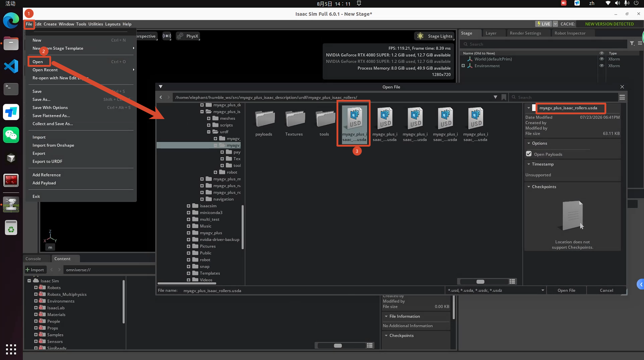Toggle the Open Payloads checkbox
Image resolution: width=644 pixels, height=360 pixels.
tap(529, 154)
